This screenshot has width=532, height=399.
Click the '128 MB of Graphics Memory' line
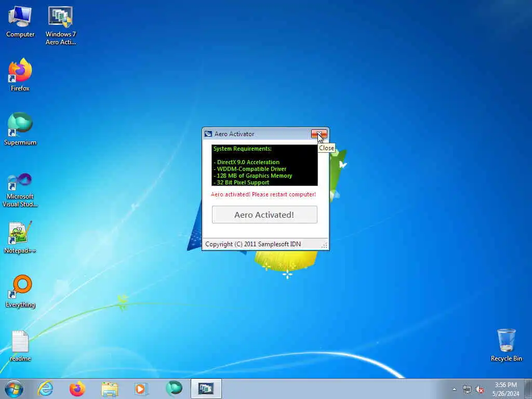tap(253, 176)
